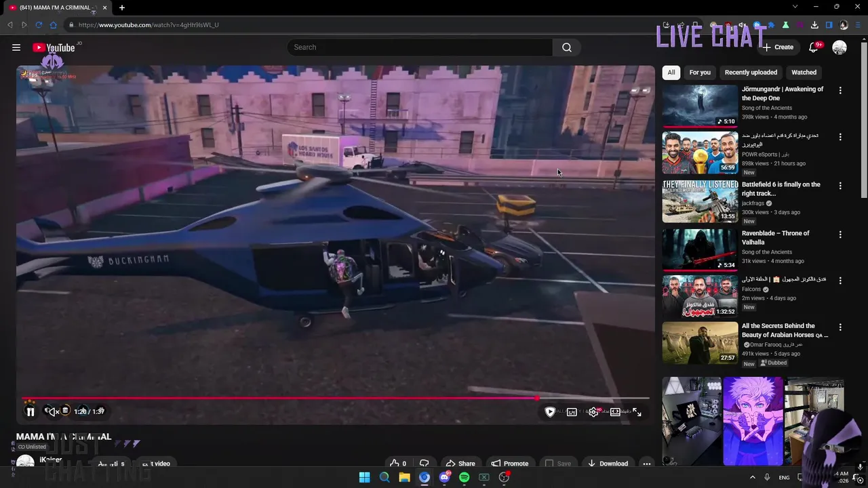Switch to theater mode
Image resolution: width=868 pixels, height=488 pixels.
point(615,412)
